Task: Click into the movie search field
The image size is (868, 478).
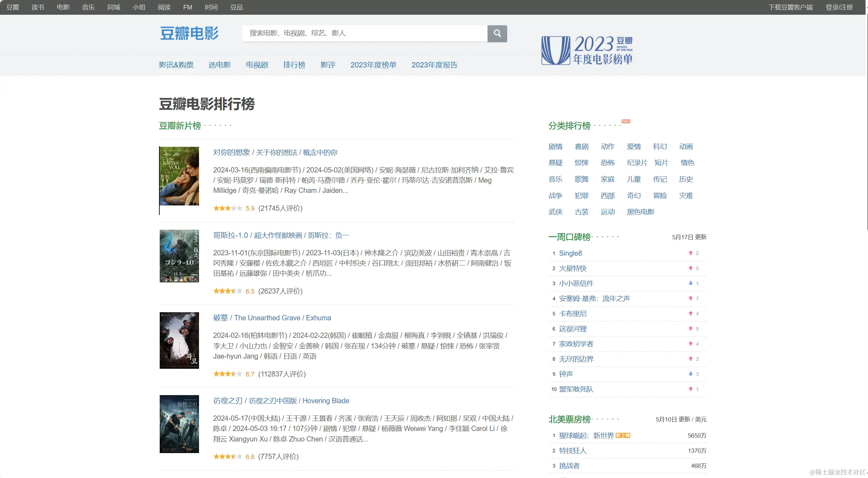Action: coord(364,33)
